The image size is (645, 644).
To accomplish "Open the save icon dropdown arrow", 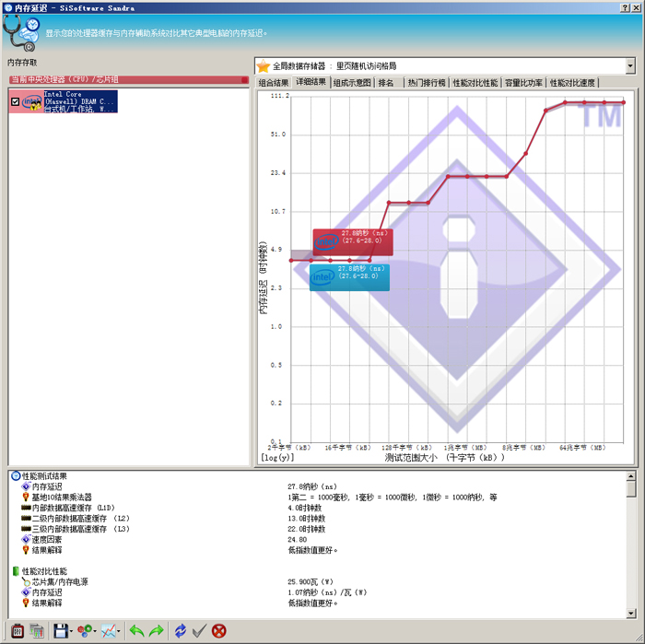I will (71, 631).
